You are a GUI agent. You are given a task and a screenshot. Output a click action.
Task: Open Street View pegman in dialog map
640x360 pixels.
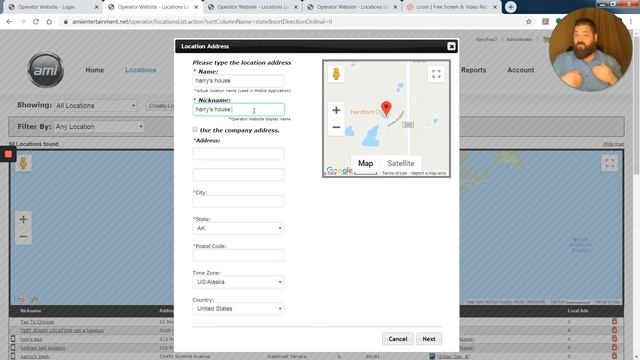tap(336, 74)
